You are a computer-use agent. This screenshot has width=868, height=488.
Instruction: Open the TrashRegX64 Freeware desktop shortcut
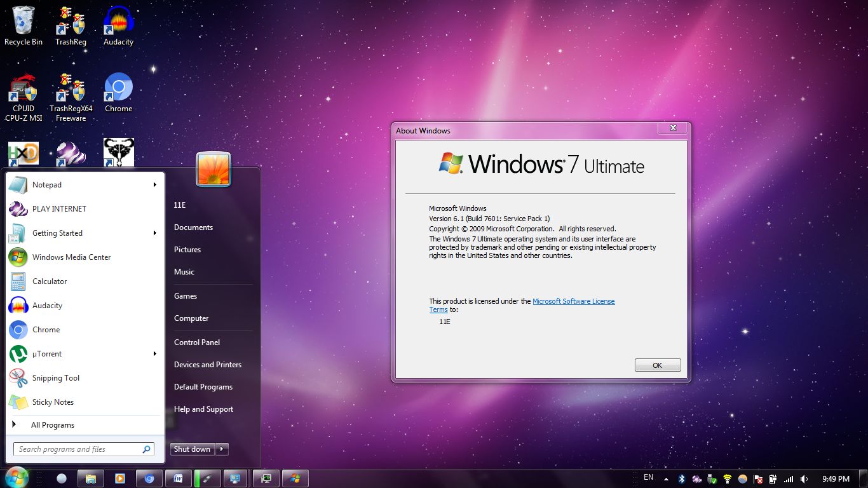tap(71, 97)
